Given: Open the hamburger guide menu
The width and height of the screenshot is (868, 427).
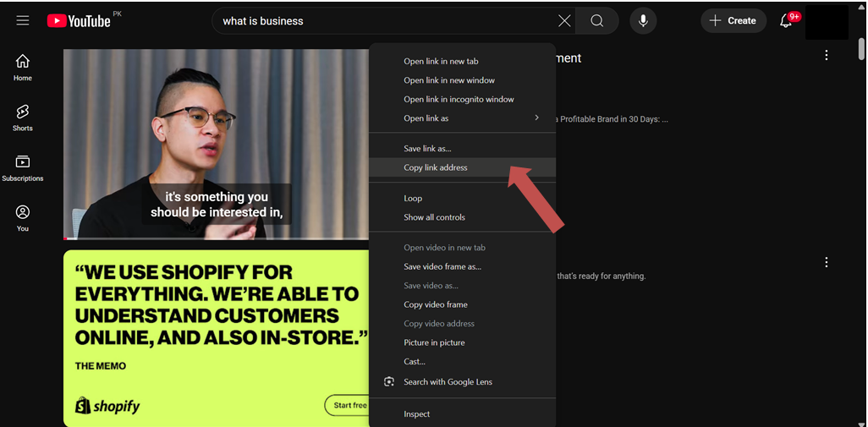Looking at the screenshot, I should coord(23,20).
